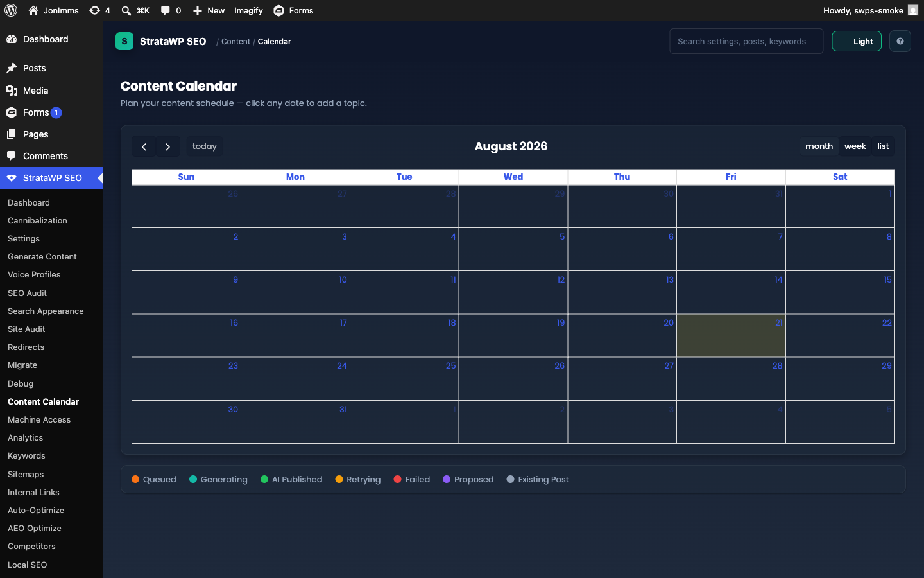Open the ⌘K search icon
Viewport: 924px width, 578px height.
pos(126,10)
